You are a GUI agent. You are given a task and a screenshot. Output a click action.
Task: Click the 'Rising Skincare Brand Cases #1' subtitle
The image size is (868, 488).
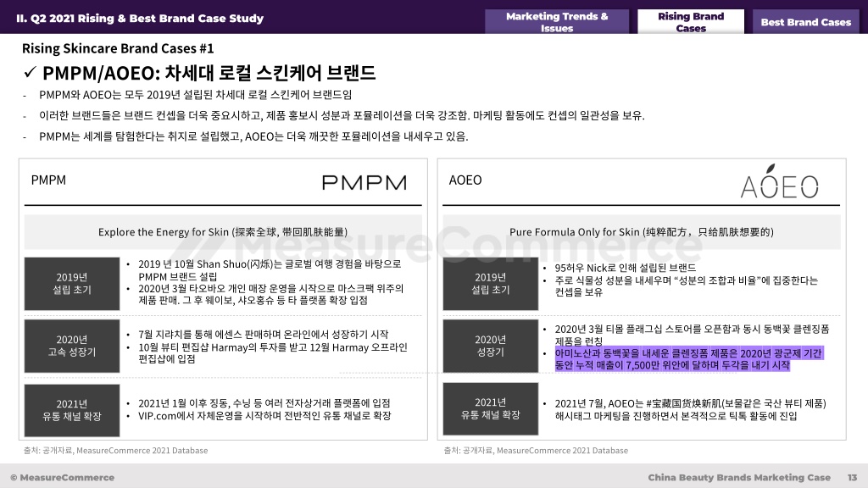pos(118,48)
